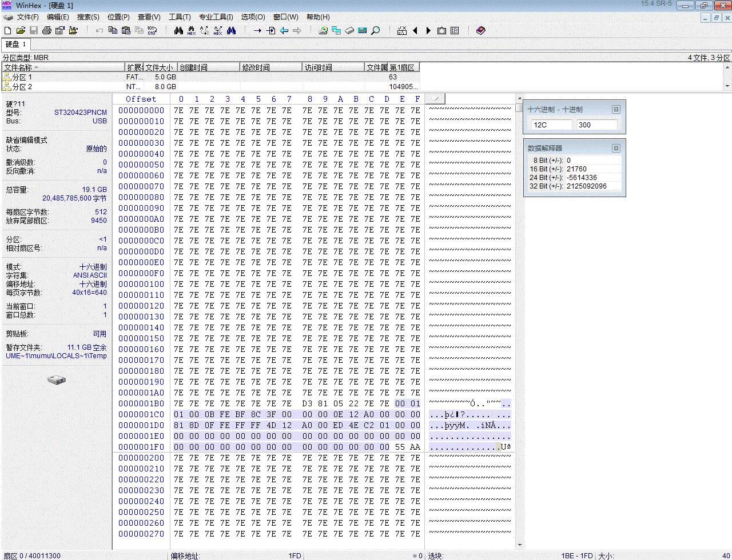
Task: Click offset row 000001B0
Action: (141, 403)
